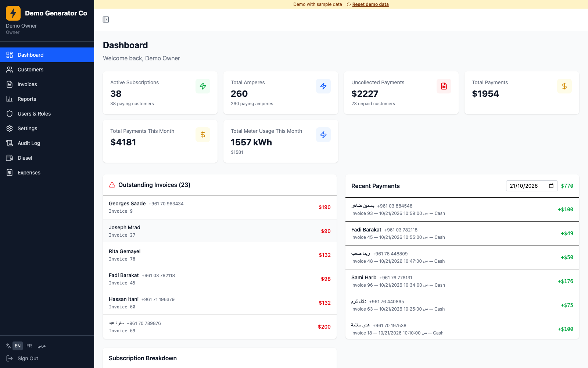This screenshot has width=588, height=368.
Task: Click the Fadi Barakat +$49 recent payment
Action: (462, 233)
